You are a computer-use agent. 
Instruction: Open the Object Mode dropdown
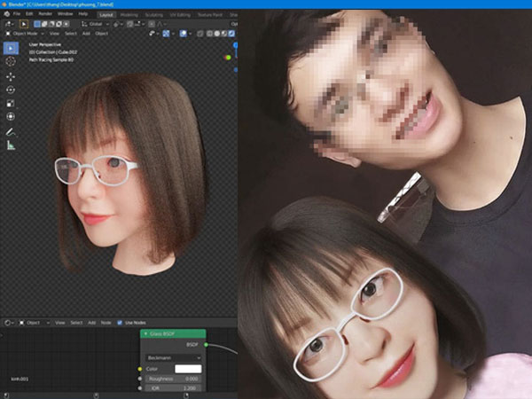coord(25,34)
